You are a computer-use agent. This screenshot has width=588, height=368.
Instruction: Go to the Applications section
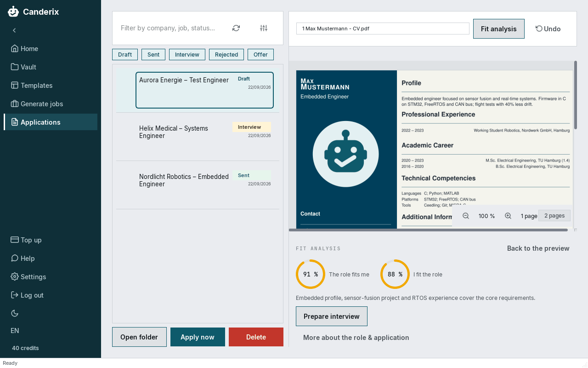pyautogui.click(x=51, y=122)
